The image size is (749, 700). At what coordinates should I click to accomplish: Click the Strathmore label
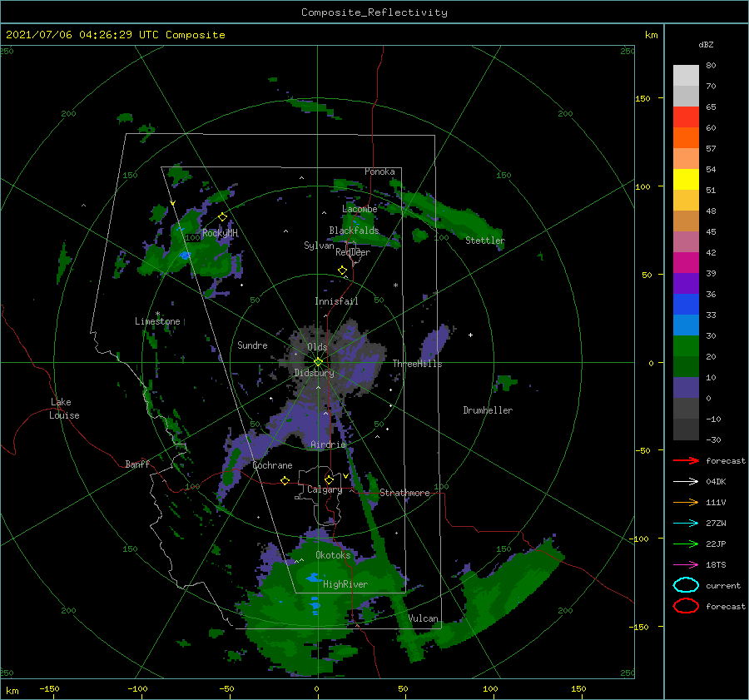pos(404,493)
